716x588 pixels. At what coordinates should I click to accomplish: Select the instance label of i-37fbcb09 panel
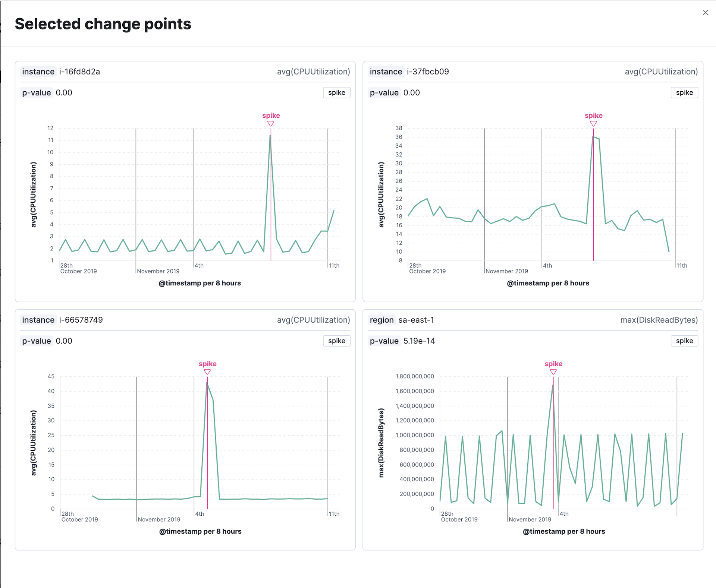(x=386, y=72)
